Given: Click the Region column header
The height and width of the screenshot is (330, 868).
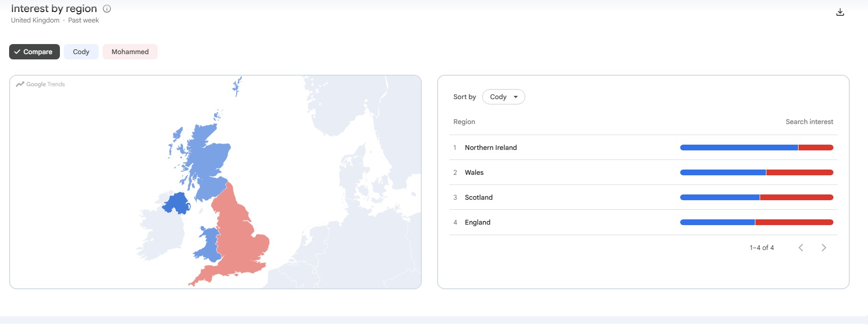Looking at the screenshot, I should point(464,122).
